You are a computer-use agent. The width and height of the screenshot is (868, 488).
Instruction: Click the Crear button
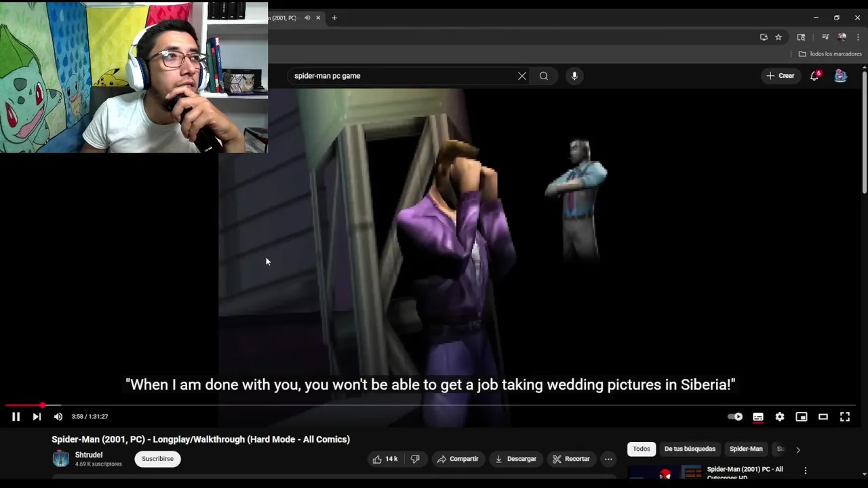coord(781,76)
